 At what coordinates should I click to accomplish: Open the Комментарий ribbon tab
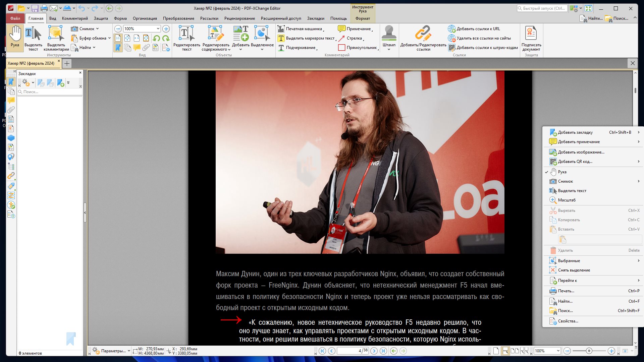(x=75, y=18)
